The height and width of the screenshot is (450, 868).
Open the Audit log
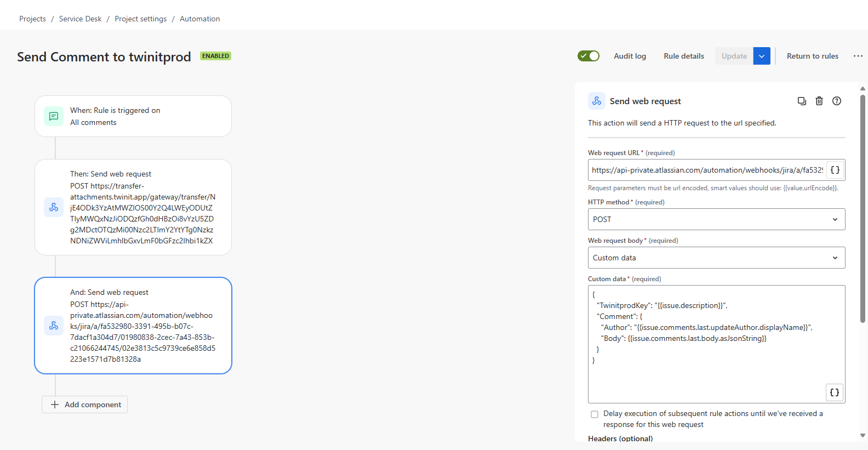630,56
